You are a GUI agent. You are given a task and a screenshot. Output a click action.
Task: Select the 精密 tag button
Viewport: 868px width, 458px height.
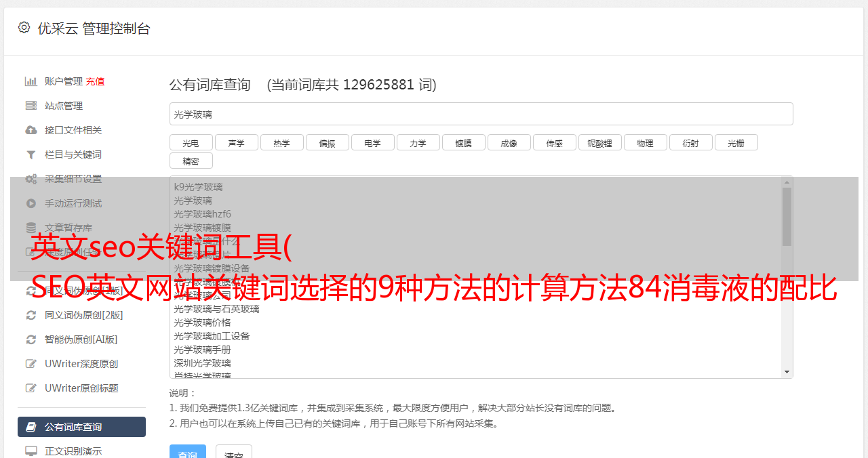[191, 161]
